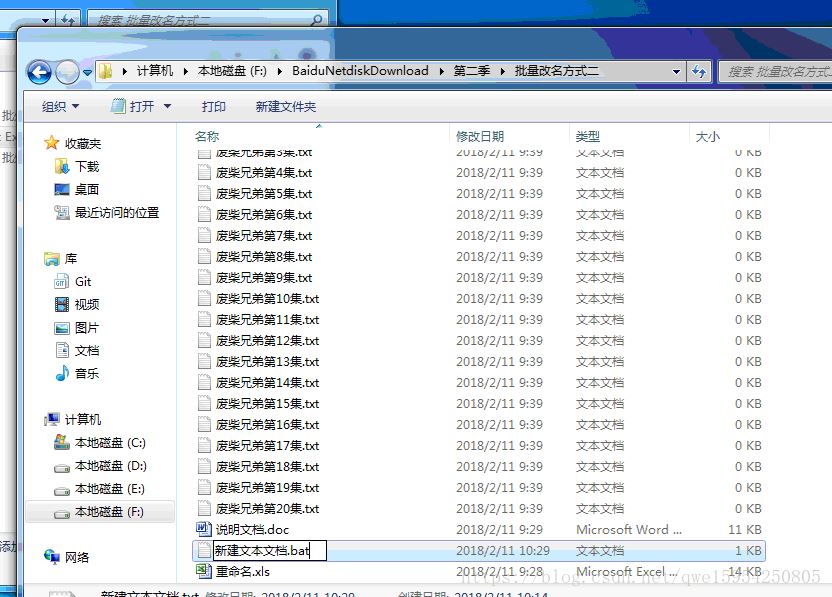Click 新建文件夹 in the toolbar
Image resolution: width=832 pixels, height=597 pixels.
pyautogui.click(x=285, y=107)
